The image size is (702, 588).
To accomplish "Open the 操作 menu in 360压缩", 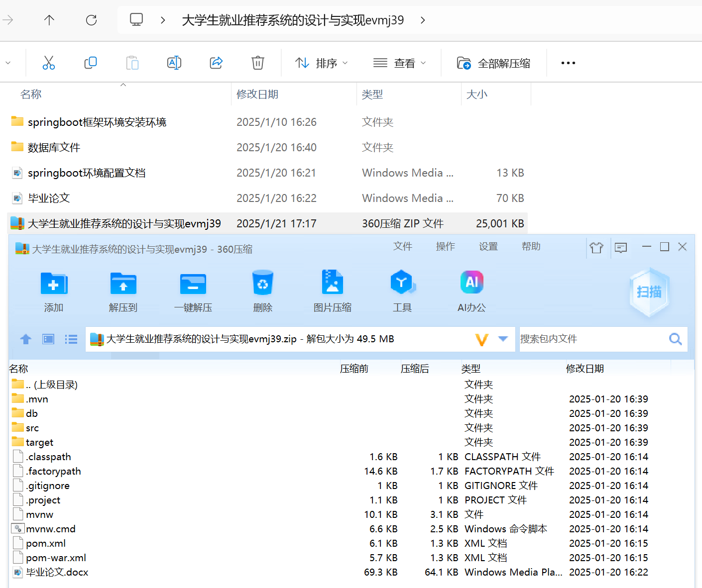I will coord(446,246).
